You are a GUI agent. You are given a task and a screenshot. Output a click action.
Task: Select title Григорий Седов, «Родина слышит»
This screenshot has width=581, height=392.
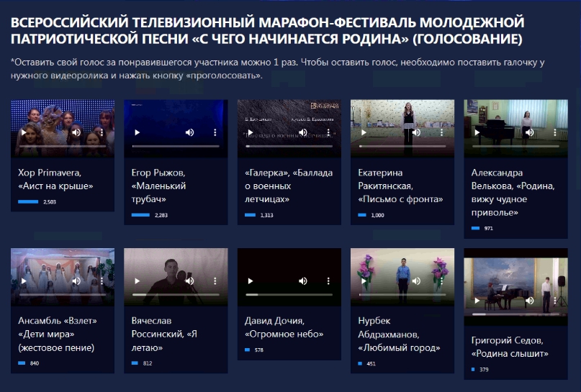pos(510,347)
